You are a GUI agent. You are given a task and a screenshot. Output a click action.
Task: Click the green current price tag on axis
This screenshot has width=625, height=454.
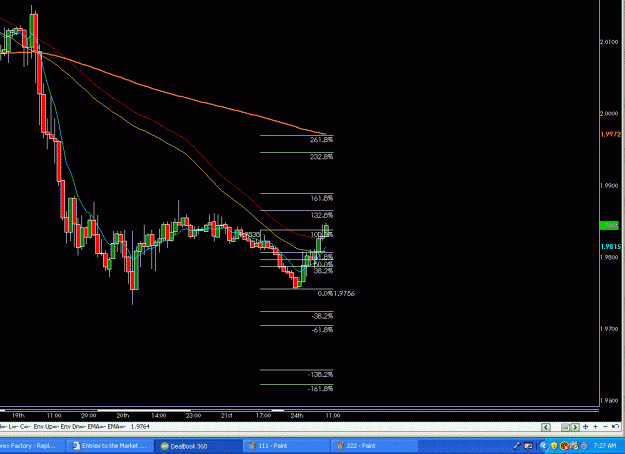(x=609, y=226)
